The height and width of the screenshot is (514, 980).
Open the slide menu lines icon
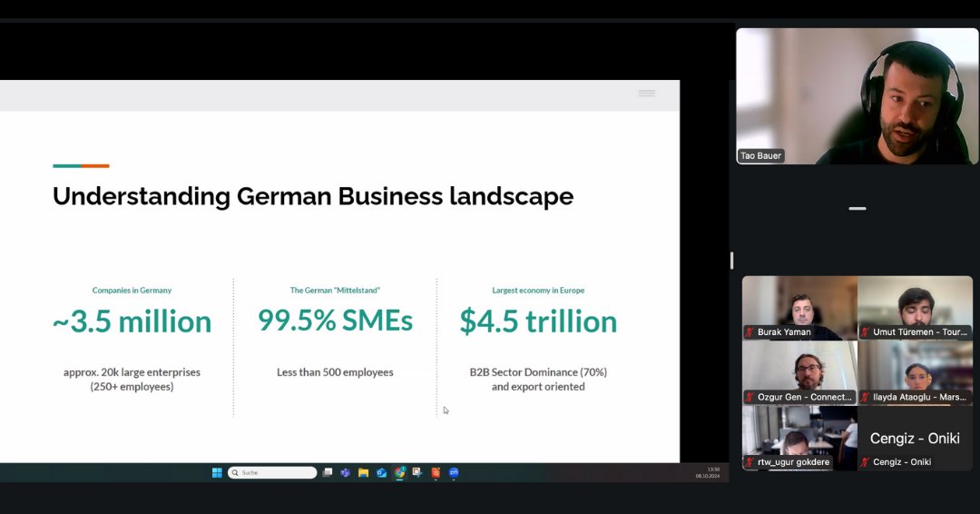coord(647,94)
